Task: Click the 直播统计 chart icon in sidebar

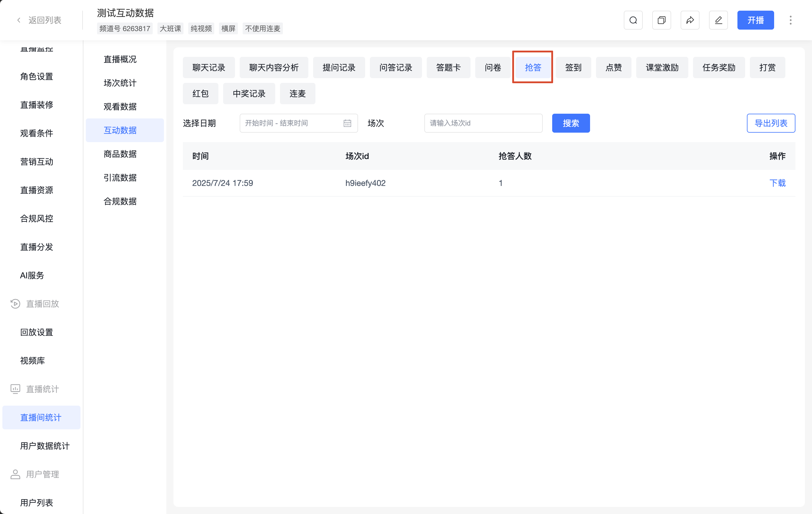Action: (x=15, y=389)
